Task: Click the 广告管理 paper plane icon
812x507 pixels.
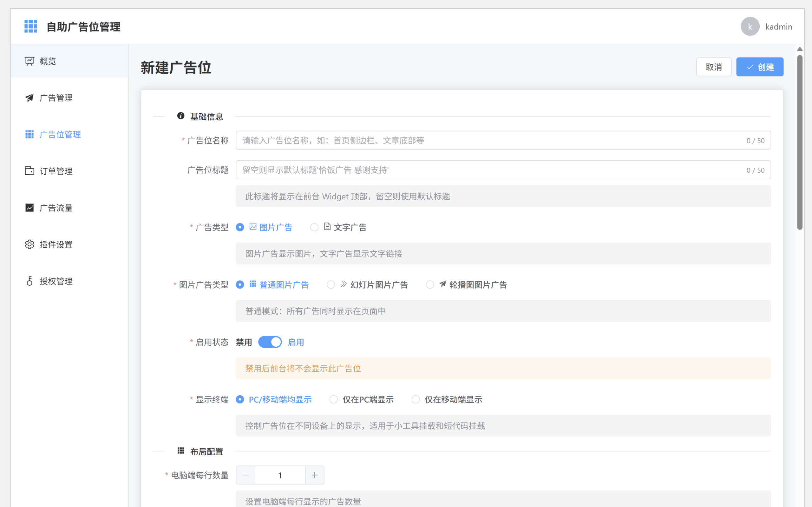Action: pos(29,97)
